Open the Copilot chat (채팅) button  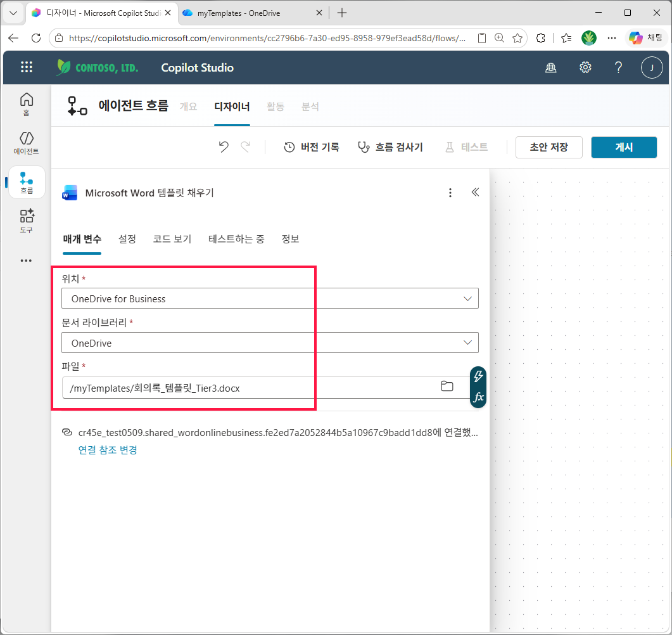645,38
